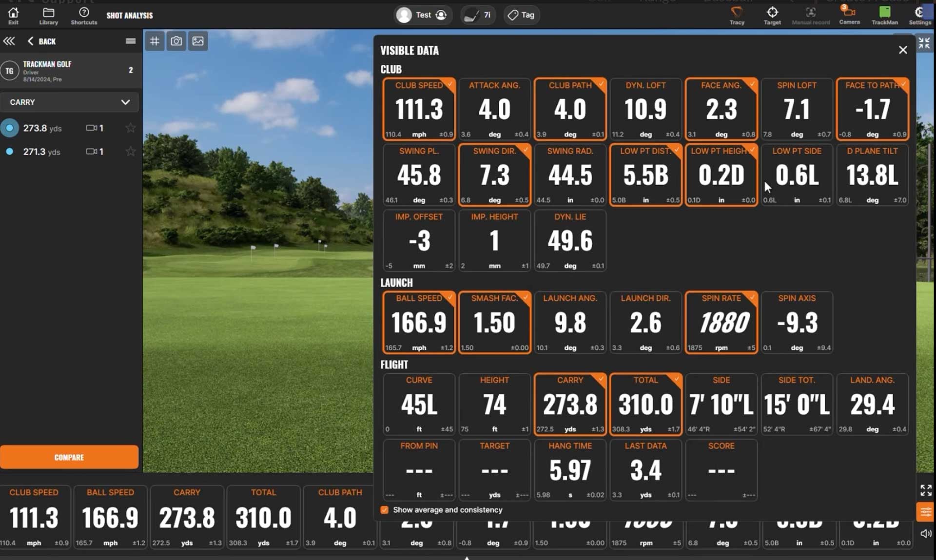Viewport: 936px width, 560px height.
Task: Click the screenshot camera icon
Action: (176, 41)
